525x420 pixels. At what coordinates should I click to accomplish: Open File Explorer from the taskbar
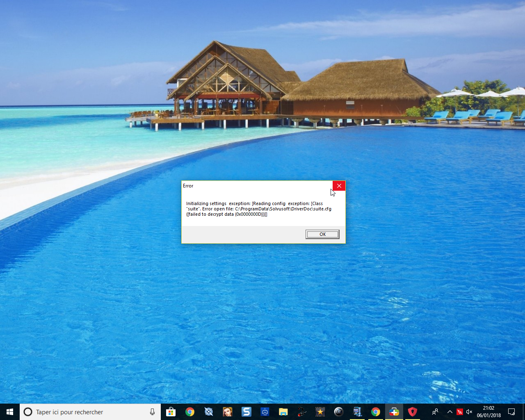[x=283, y=412]
